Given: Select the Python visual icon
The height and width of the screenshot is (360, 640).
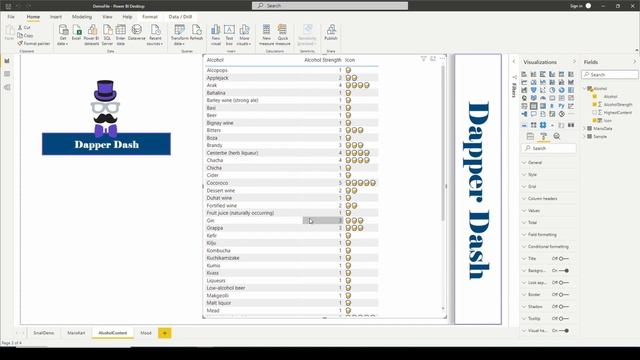Looking at the screenshot, I should [x=562, y=106].
